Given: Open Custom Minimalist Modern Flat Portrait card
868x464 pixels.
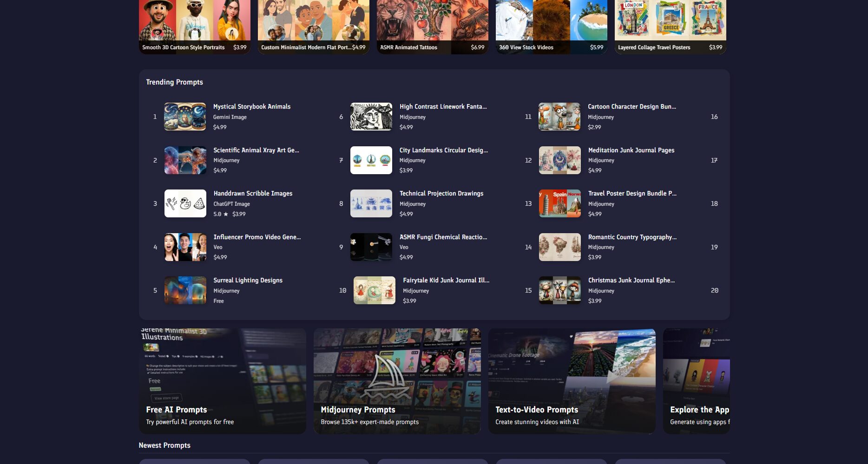Looking at the screenshot, I should (x=314, y=26).
